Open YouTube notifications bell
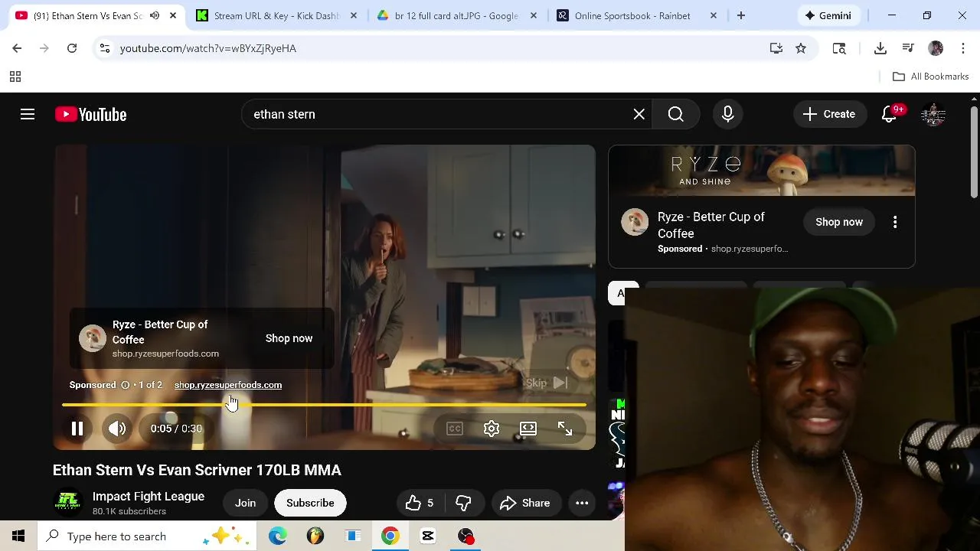The width and height of the screenshot is (980, 551). pos(889,114)
